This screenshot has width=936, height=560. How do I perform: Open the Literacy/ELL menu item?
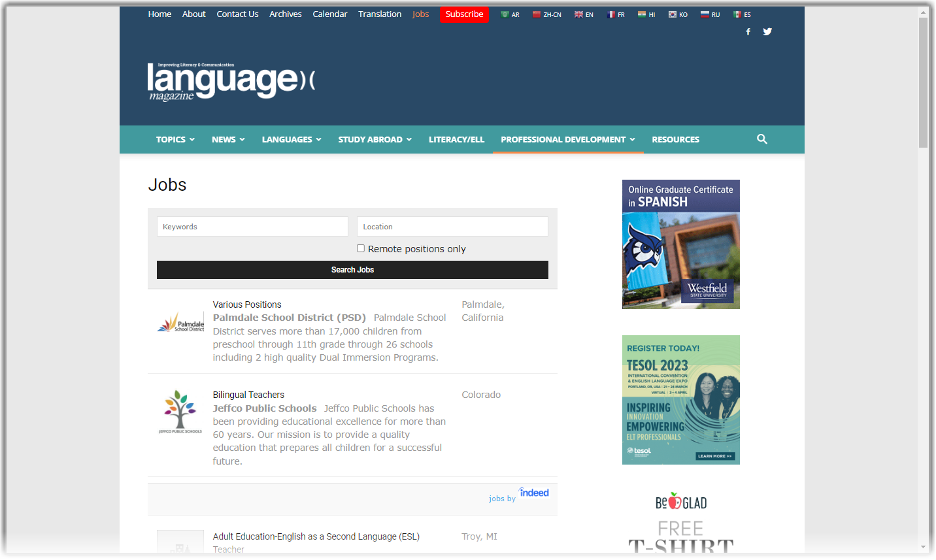coord(456,139)
